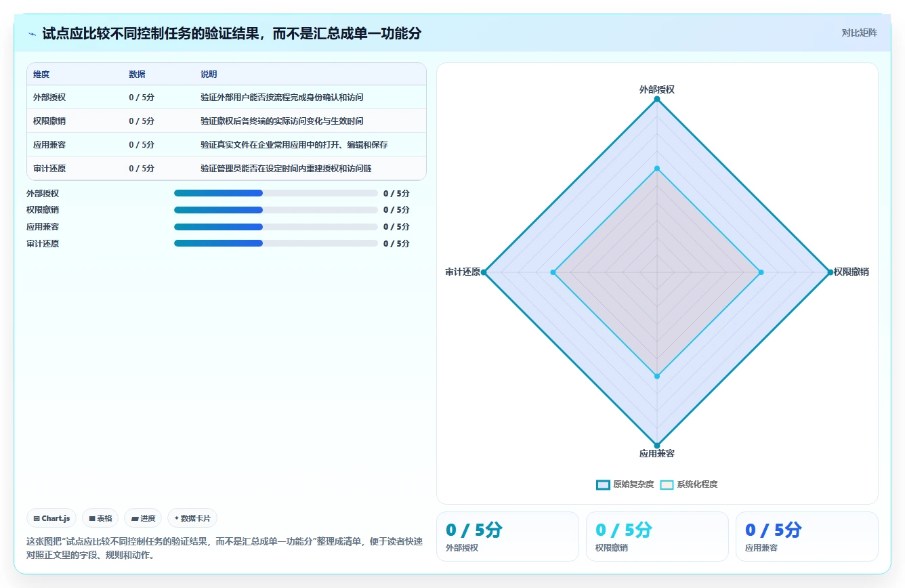Click the description starting 验证真实文件
The width and height of the screenshot is (905, 588).
click(294, 145)
